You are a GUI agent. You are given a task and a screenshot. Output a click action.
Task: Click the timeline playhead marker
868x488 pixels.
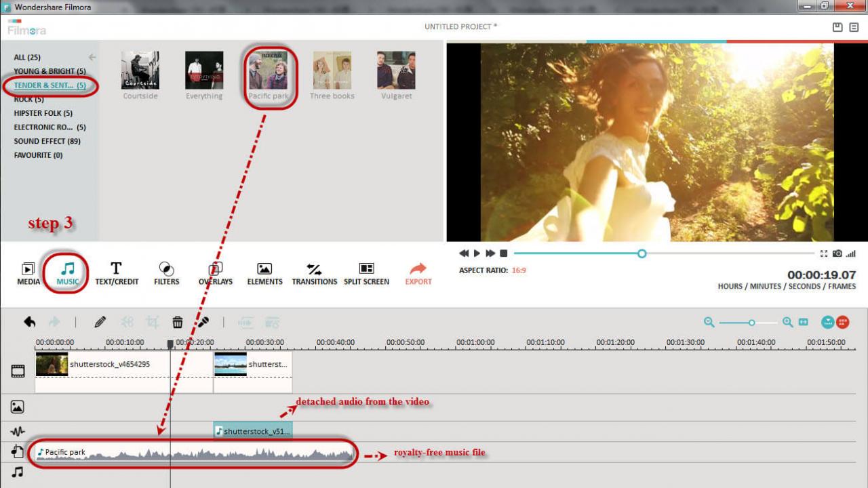pyautogui.click(x=170, y=345)
